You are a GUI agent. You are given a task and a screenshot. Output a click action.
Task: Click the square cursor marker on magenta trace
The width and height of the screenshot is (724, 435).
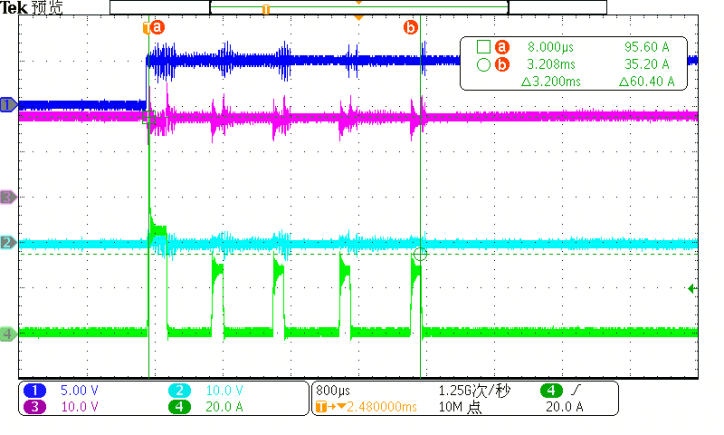pos(149,117)
